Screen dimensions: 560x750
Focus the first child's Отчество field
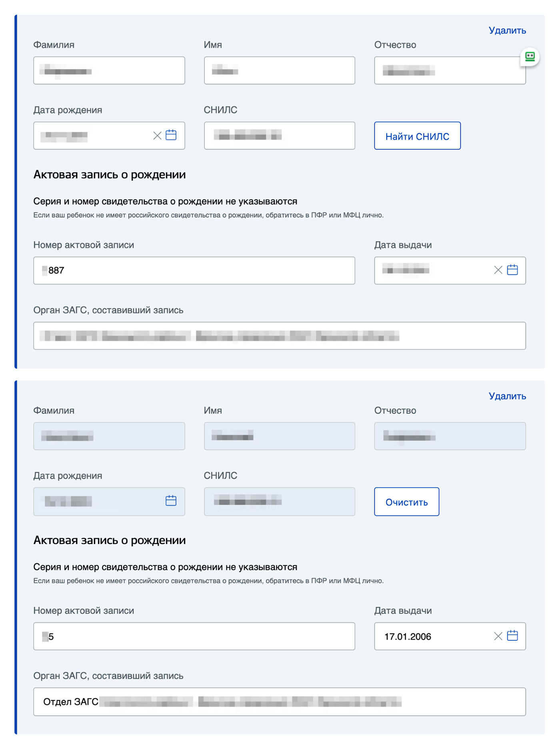(x=450, y=70)
